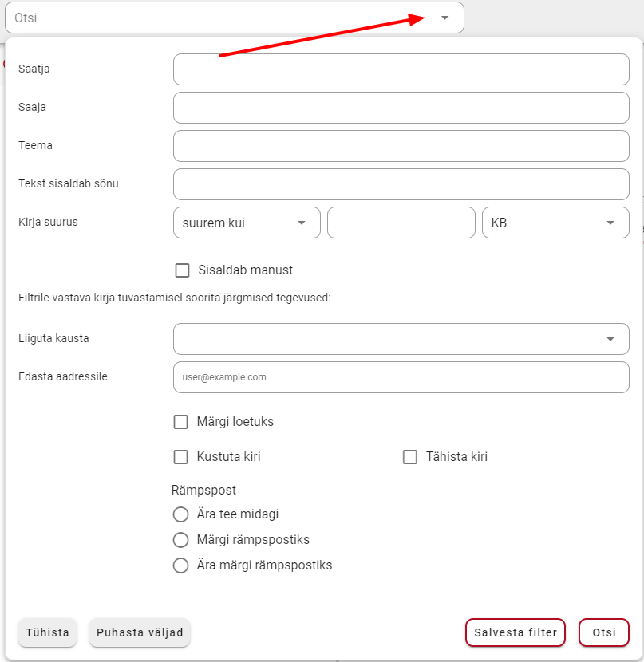This screenshot has height=662, width=644.
Task: Tick the 'Sisaldab manust' checkbox
Action: click(183, 270)
